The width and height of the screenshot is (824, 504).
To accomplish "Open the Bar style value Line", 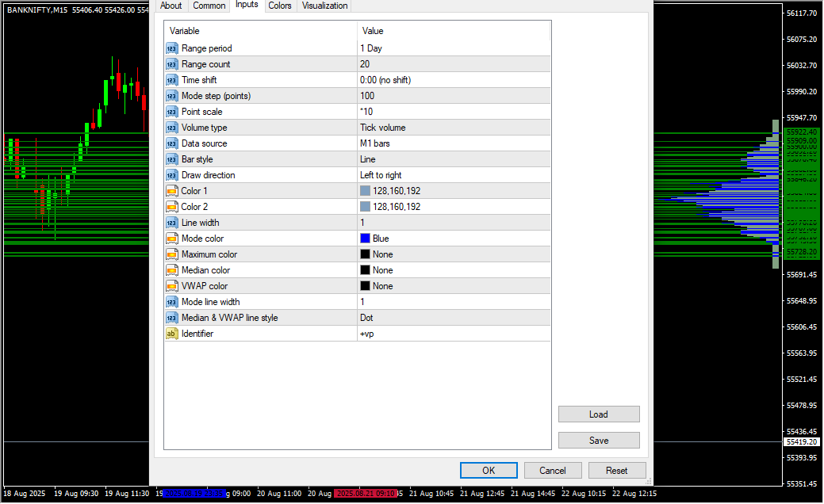I will coord(453,159).
